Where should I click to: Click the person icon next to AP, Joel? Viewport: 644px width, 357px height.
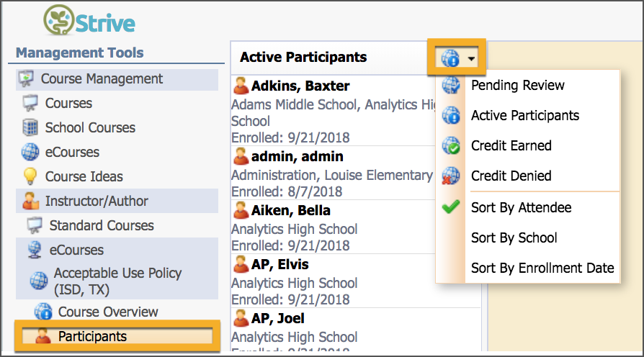[x=241, y=318]
